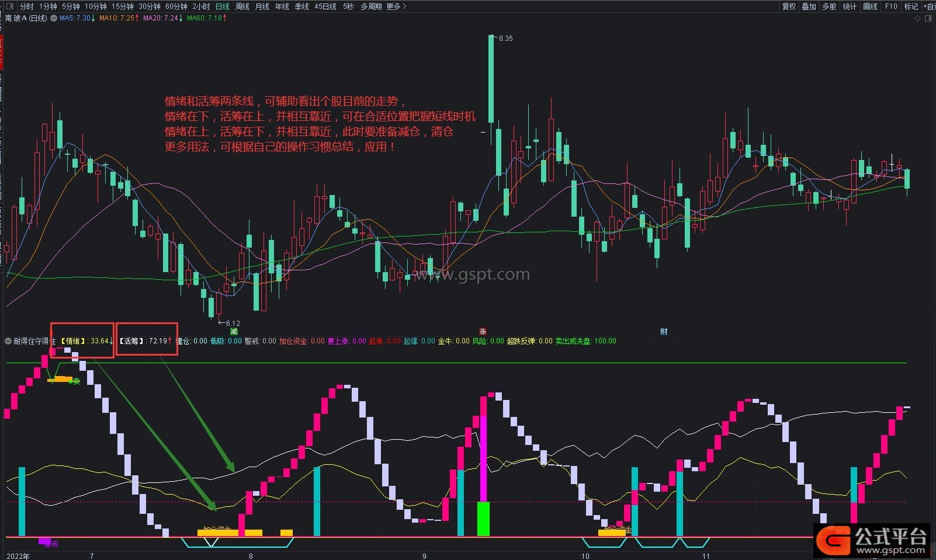Click the 起爆: 0.00 value
The image size is (936, 560).
[420, 341]
